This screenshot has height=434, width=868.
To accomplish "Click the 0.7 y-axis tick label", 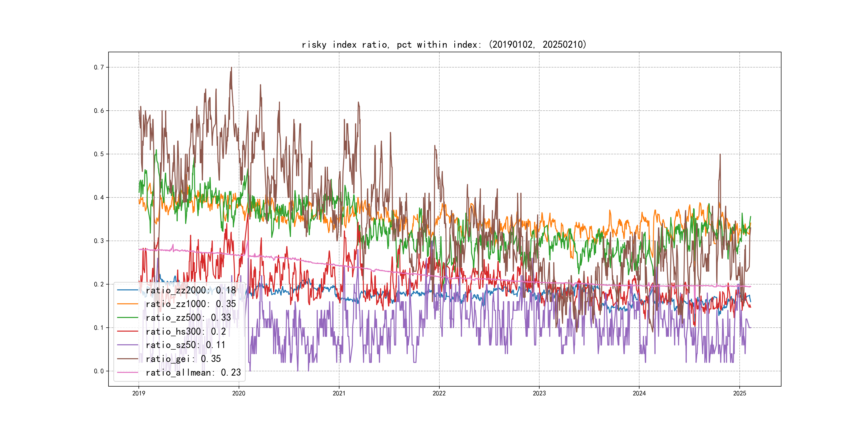I will pos(99,68).
